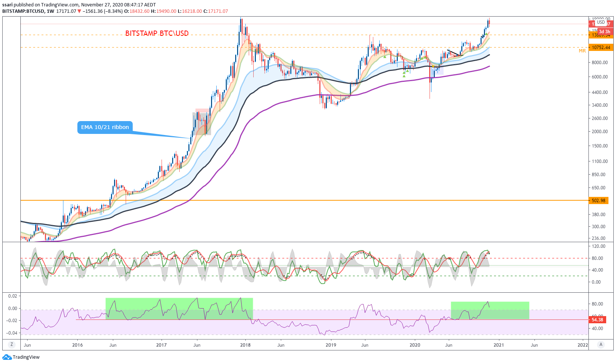Image resolution: width=616 pixels, height=364 pixels.
Task: Click the 1100.00 price axis value
Action: [x=600, y=161]
